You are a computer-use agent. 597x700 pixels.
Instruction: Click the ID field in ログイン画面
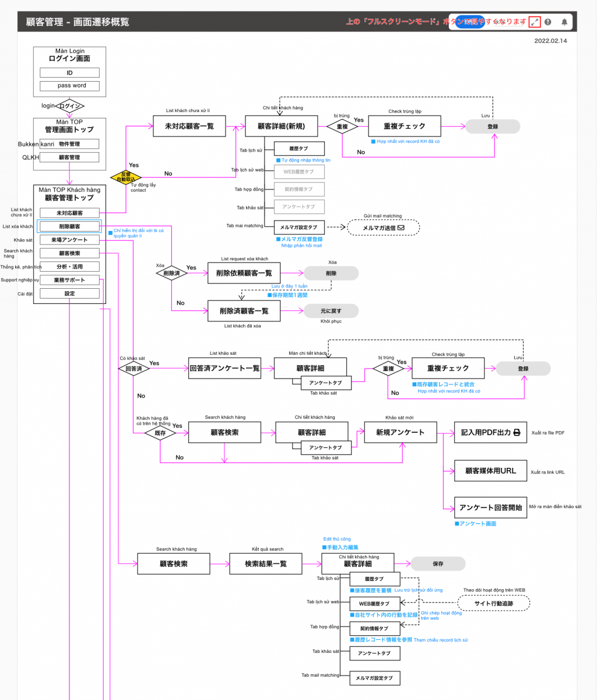click(x=69, y=73)
